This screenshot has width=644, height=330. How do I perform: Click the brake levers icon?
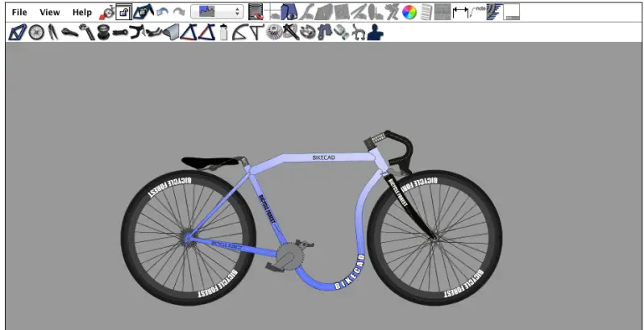154,33
